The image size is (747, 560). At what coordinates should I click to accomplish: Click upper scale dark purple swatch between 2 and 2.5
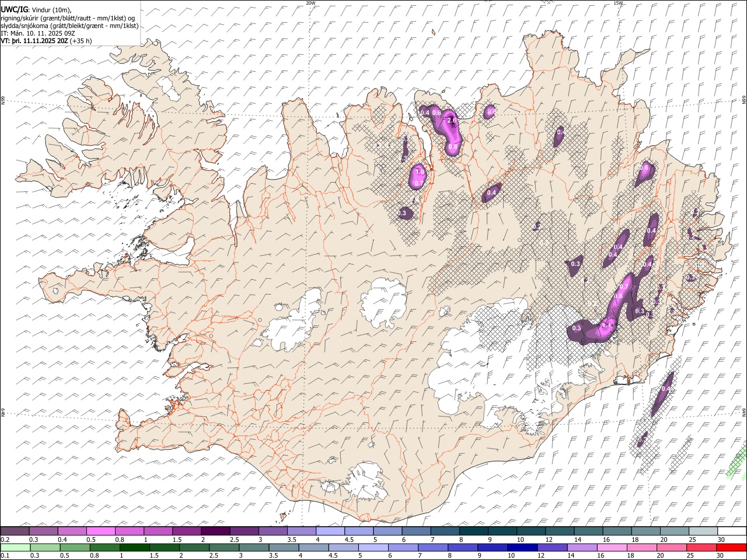coord(215,531)
